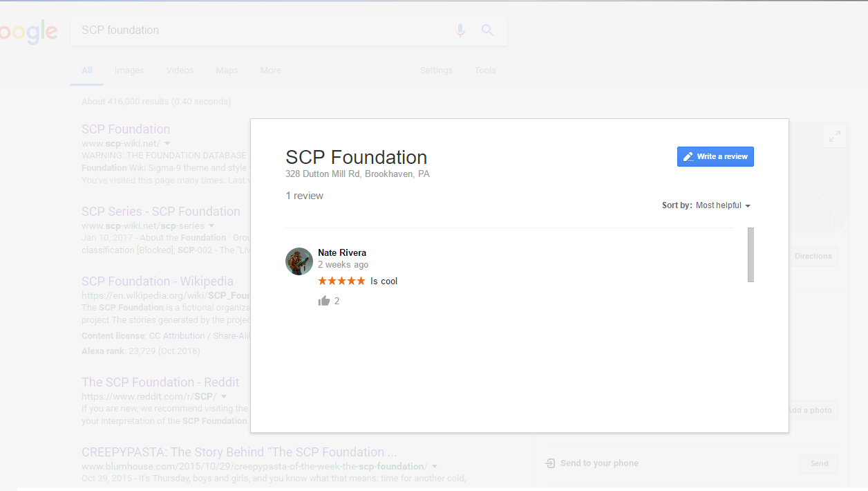Open SCP Series - SCP Foundation result
868x491 pixels.
(x=161, y=212)
